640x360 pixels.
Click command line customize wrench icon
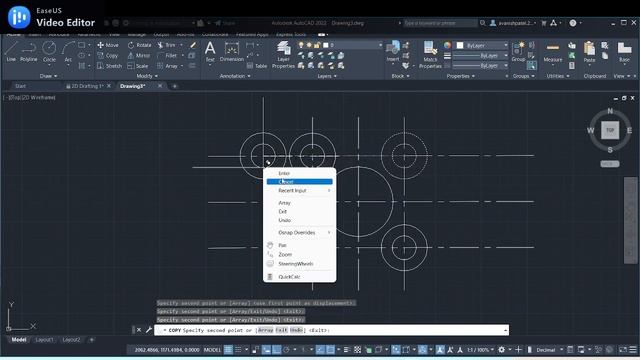[x=149, y=330]
